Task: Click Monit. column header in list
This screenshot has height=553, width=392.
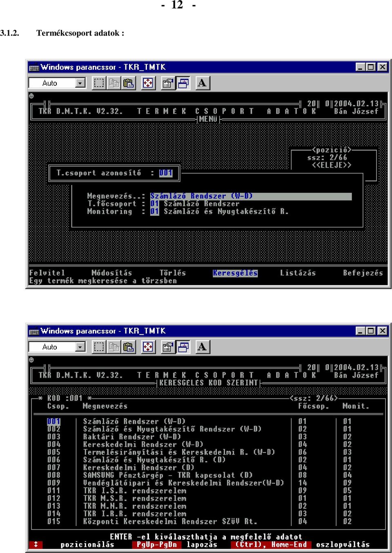Action: (x=356, y=406)
